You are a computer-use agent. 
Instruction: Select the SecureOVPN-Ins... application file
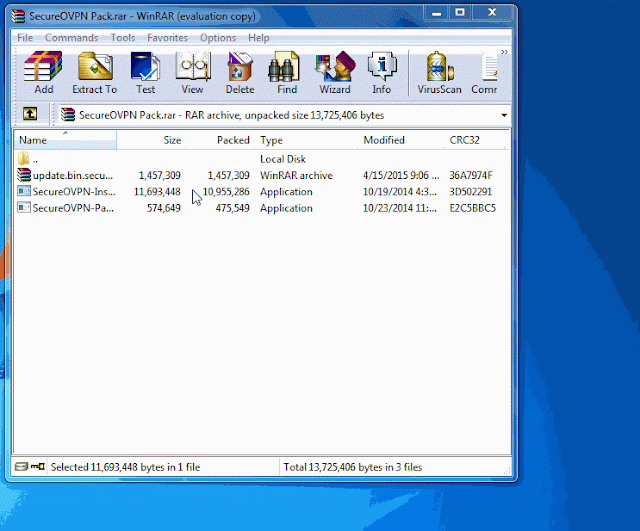(x=261, y=192)
